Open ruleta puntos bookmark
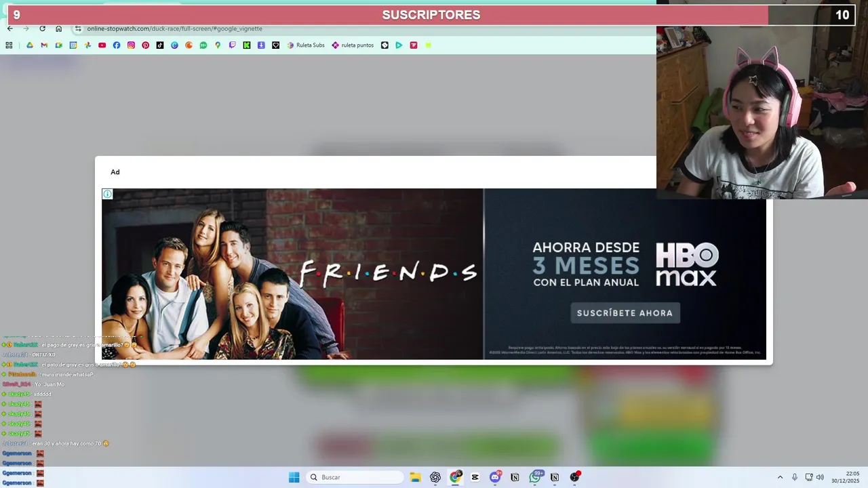Viewport: 868px width, 488px height. point(353,45)
